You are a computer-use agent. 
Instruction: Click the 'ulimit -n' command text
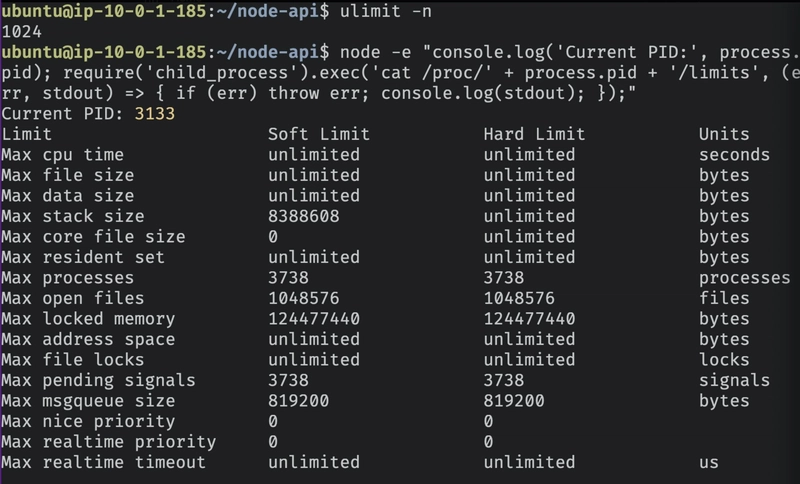coord(386,11)
